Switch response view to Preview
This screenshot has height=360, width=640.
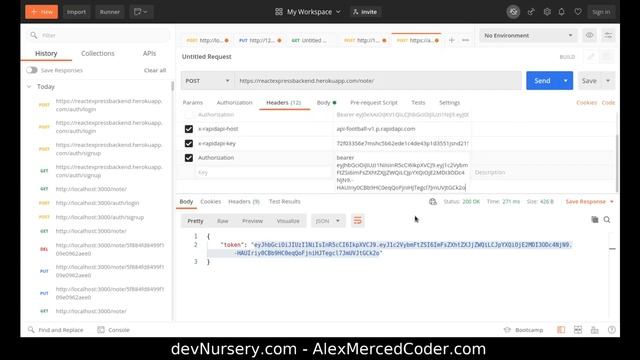252,221
